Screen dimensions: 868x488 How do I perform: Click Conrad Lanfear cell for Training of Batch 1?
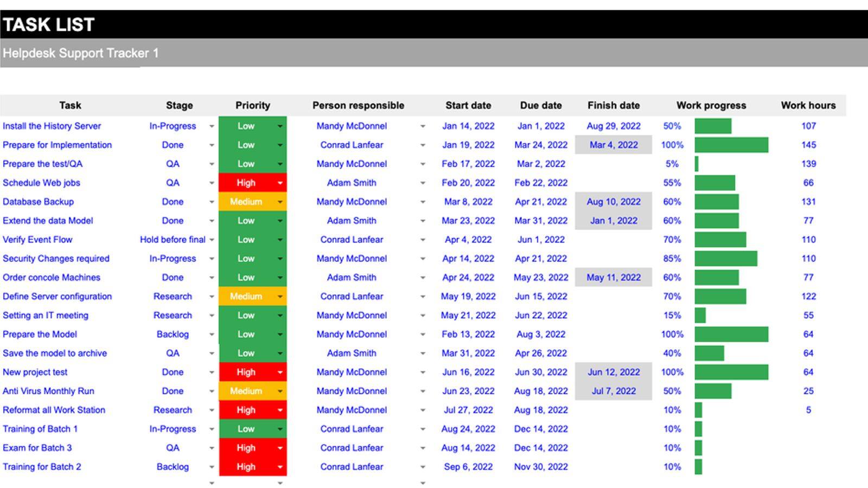coord(352,429)
